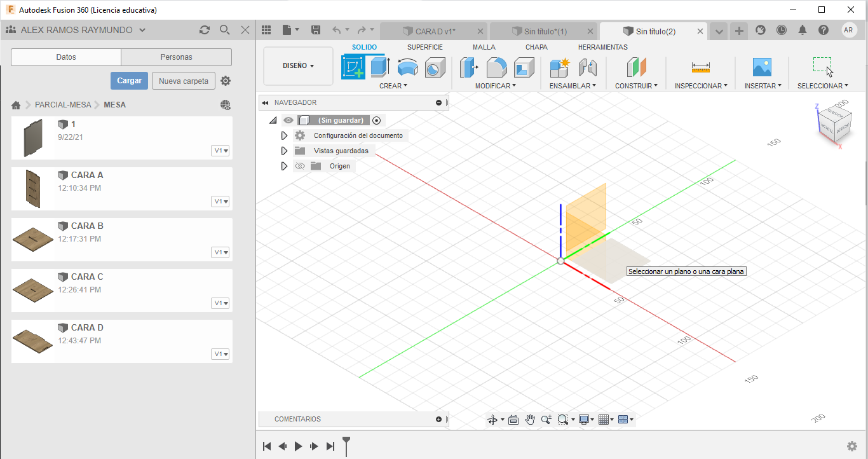Activate the Fillet tool
868x459 pixels.
tap(496, 67)
